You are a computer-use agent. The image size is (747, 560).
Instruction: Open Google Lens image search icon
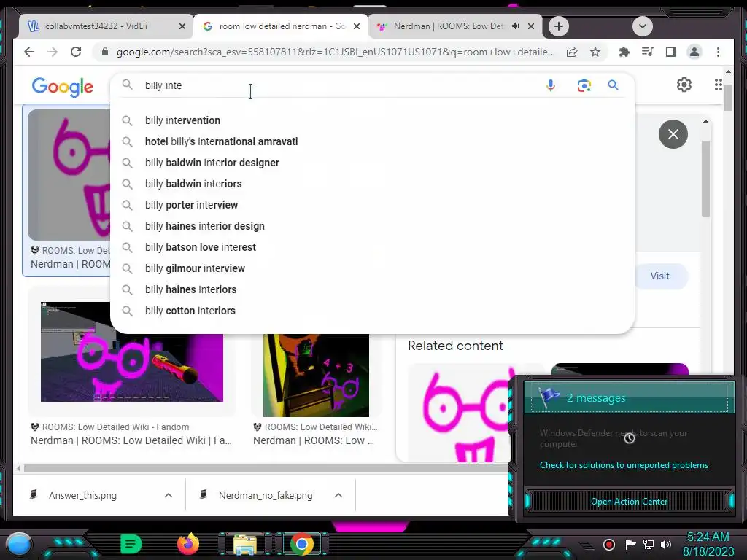(584, 85)
